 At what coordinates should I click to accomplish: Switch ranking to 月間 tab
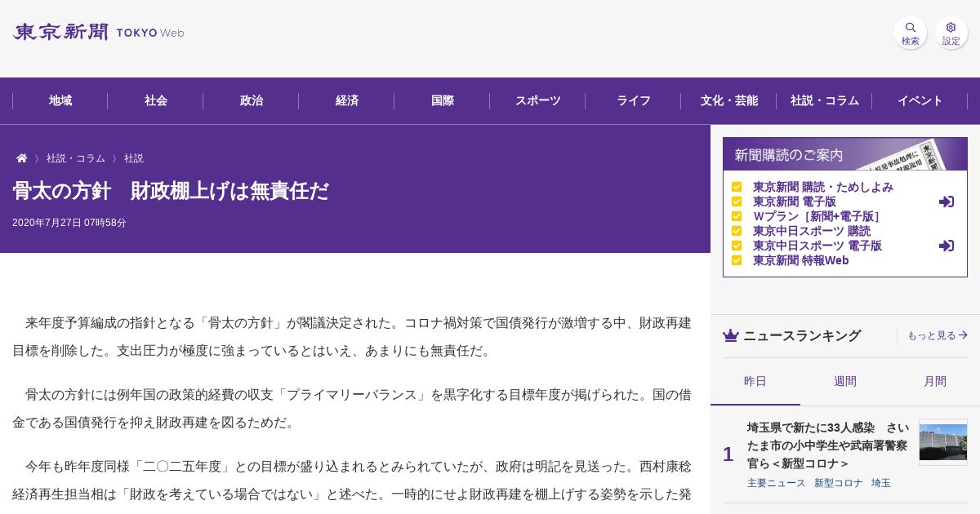935,381
